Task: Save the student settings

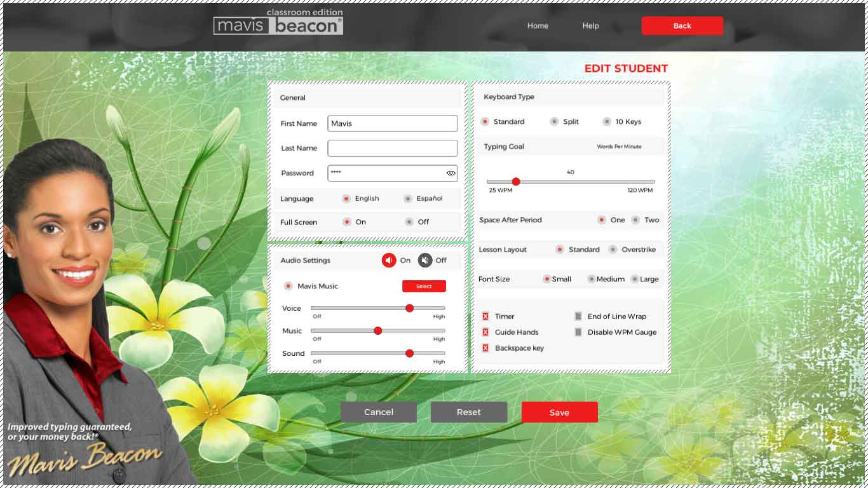Action: tap(559, 412)
